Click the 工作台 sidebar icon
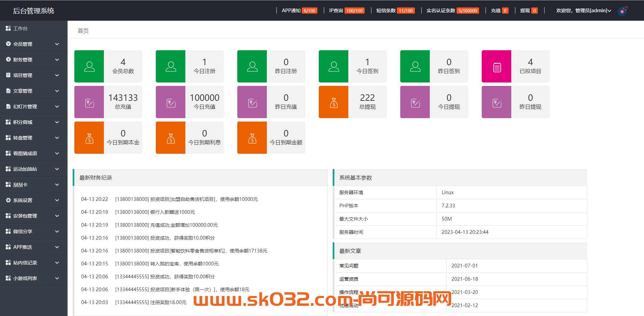This screenshot has width=644, height=316. tap(8, 29)
